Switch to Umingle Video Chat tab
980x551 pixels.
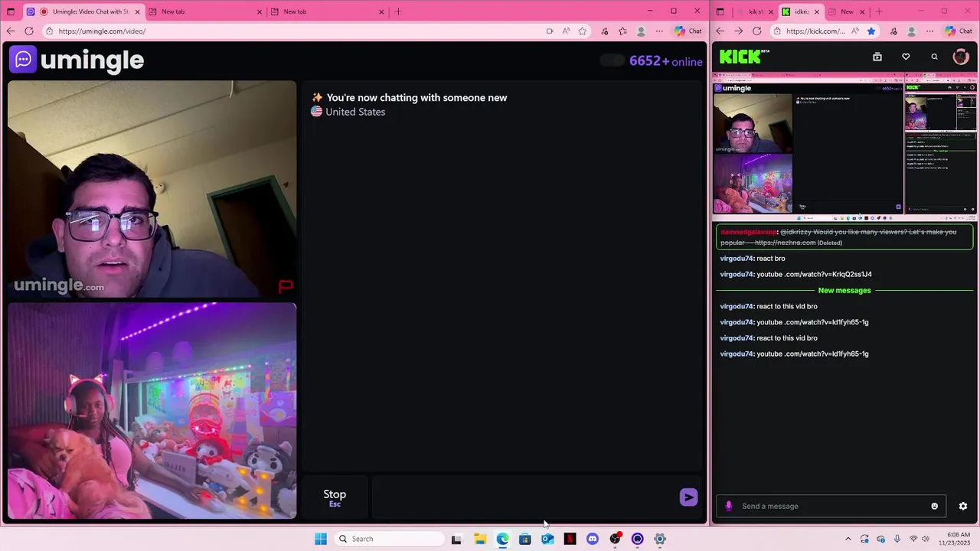[x=83, y=11]
